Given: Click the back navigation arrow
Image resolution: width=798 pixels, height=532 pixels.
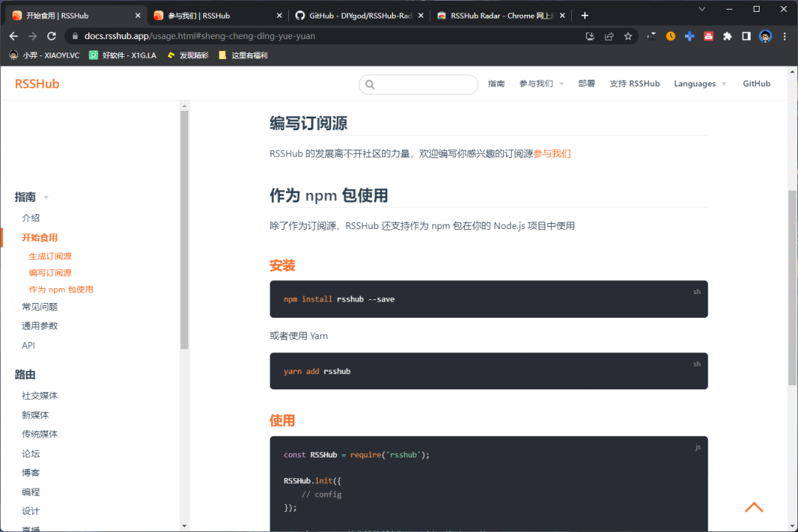Looking at the screenshot, I should (13, 35).
